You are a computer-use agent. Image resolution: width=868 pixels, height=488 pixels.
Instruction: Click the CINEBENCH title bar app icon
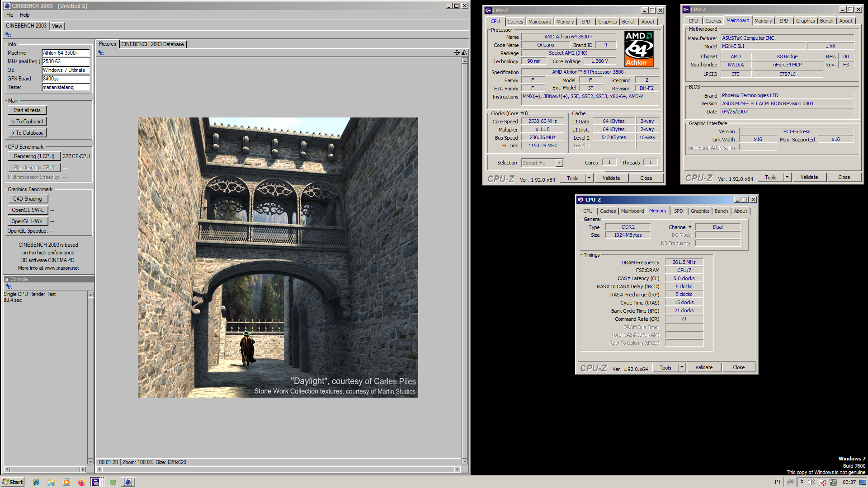7,6
